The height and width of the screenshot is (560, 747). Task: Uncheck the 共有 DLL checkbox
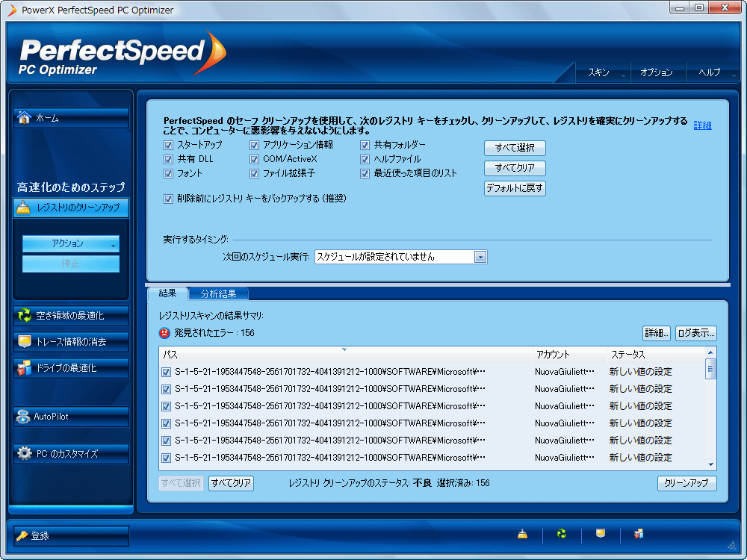coord(168,159)
